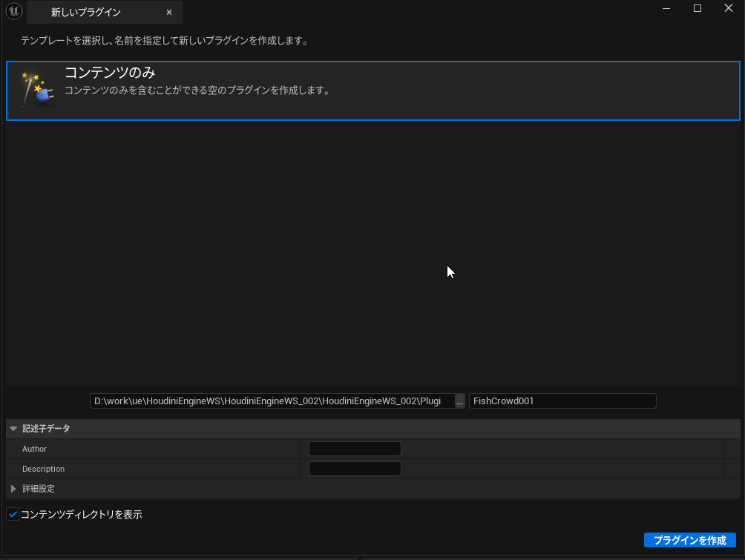Click the Author input field

click(355, 449)
